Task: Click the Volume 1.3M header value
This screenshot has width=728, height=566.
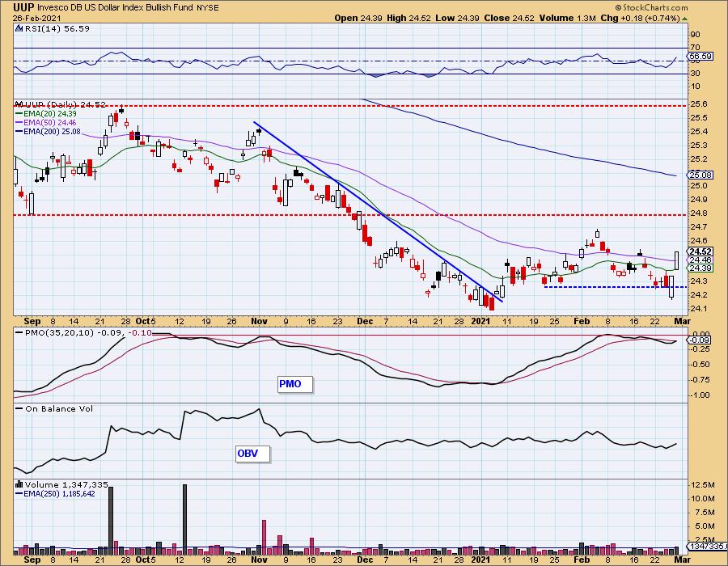Action: click(568, 18)
